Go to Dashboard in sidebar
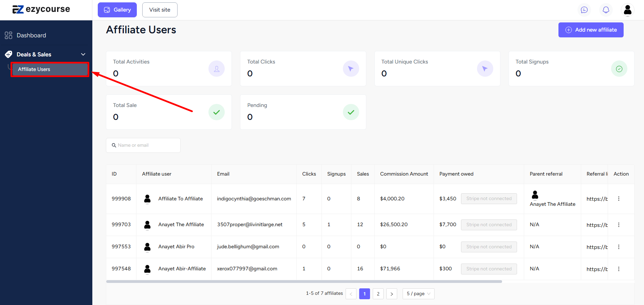644x305 pixels. pos(31,35)
